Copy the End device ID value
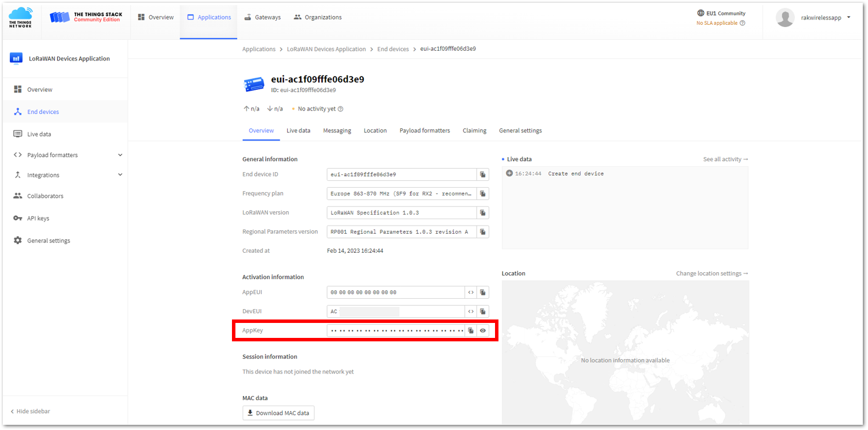 [x=483, y=174]
